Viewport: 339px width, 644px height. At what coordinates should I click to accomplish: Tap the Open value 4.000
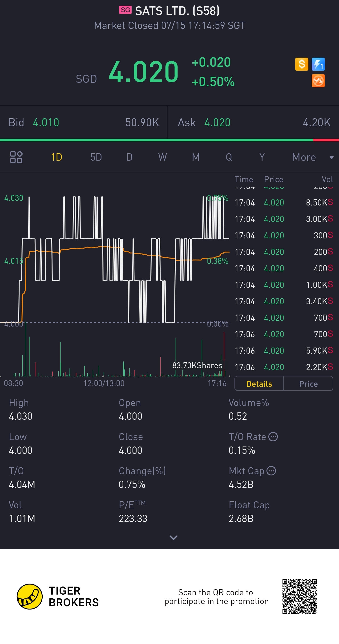[130, 416]
